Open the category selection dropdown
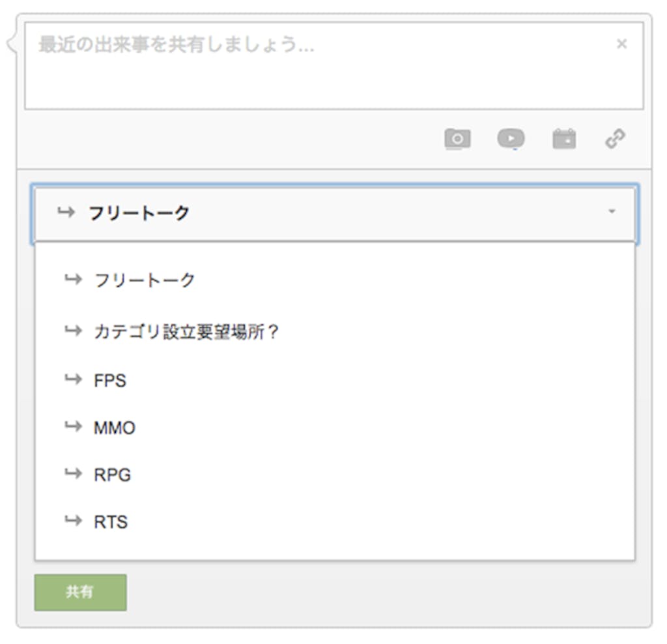This screenshot has width=667, height=644. (333, 211)
